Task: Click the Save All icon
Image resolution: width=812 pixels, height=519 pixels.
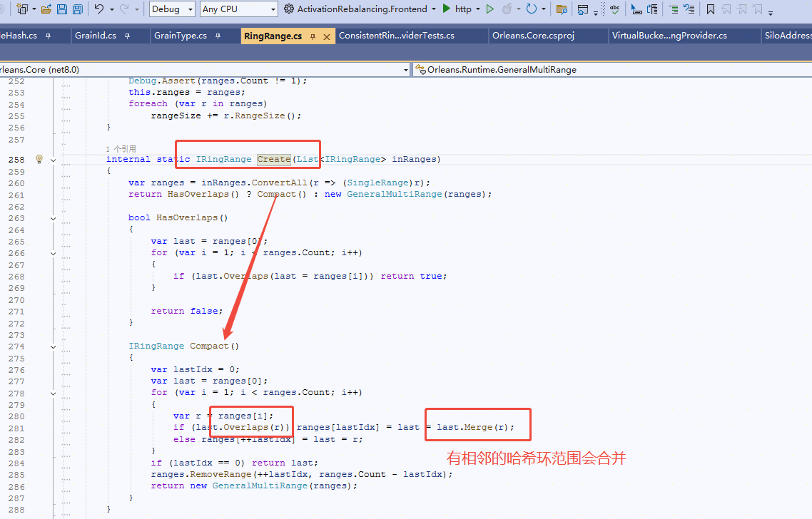Action: pos(78,9)
